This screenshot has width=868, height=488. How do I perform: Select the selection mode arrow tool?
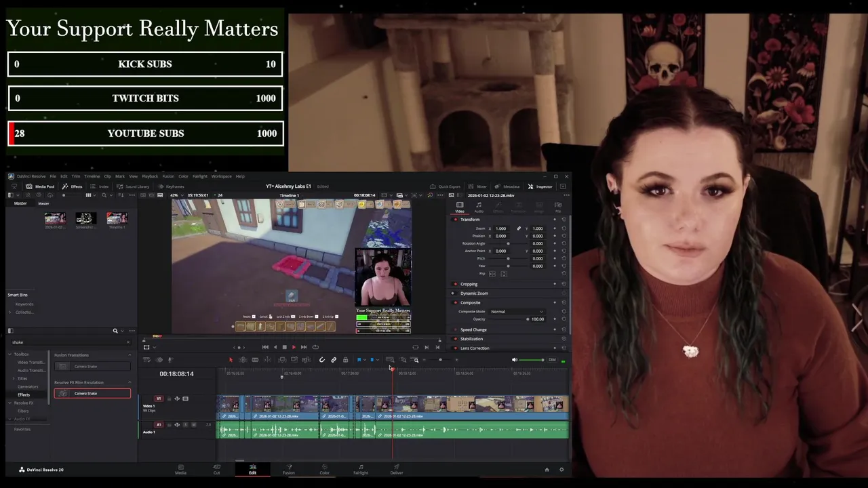[x=231, y=360]
